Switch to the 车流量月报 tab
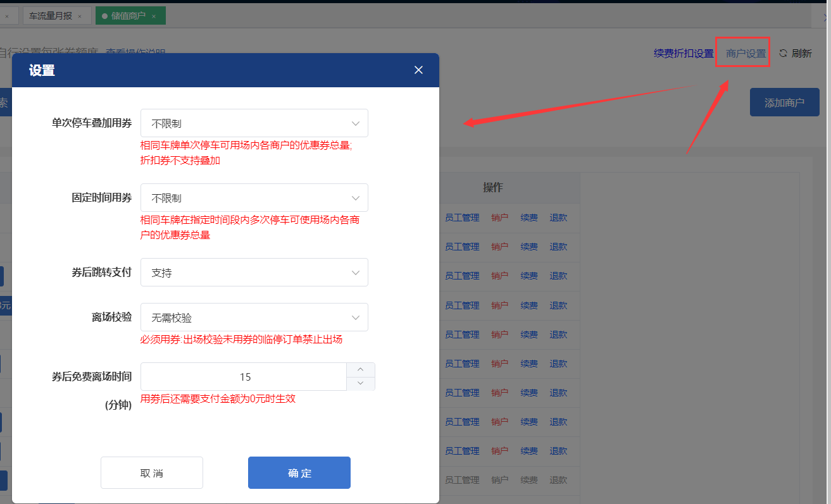831x504 pixels. point(51,16)
